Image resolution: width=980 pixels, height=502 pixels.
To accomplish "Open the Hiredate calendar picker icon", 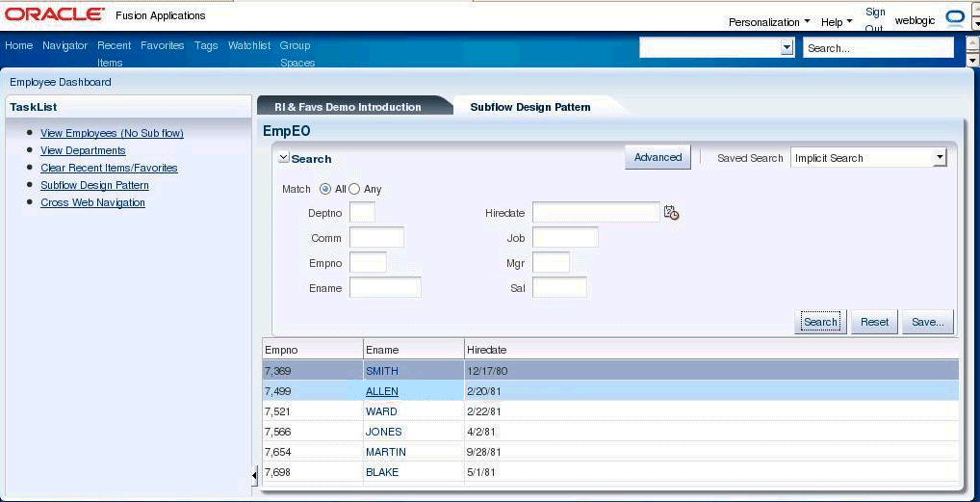I will point(671,213).
